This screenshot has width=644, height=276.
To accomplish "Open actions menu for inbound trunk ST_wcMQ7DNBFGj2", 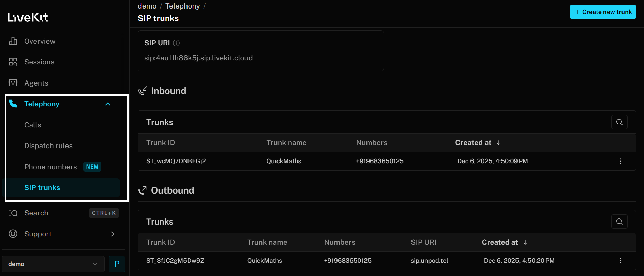I will (620, 161).
